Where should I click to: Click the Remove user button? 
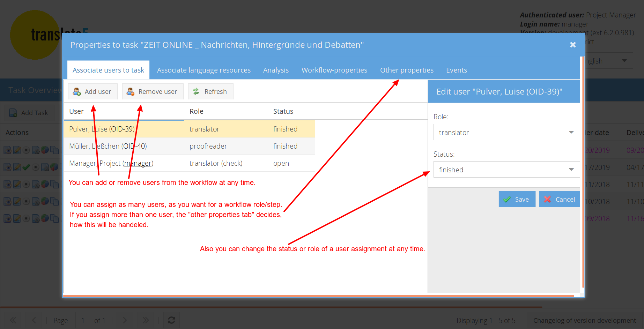(x=153, y=91)
